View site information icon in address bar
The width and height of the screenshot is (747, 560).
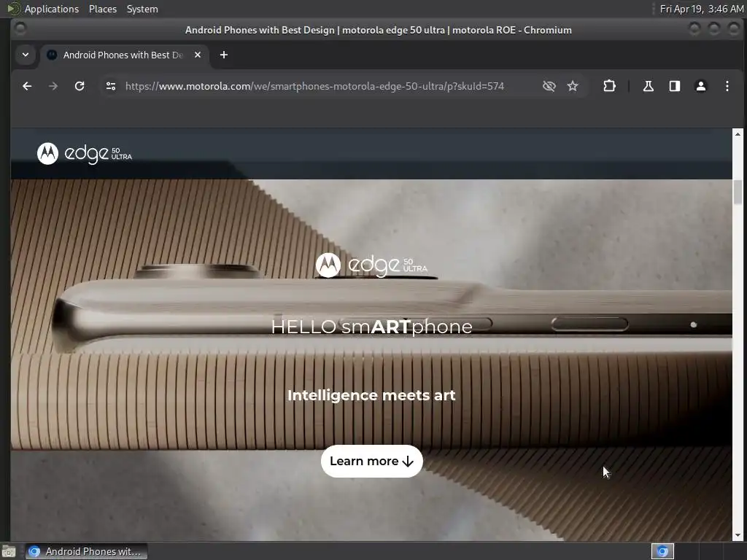[x=111, y=86]
